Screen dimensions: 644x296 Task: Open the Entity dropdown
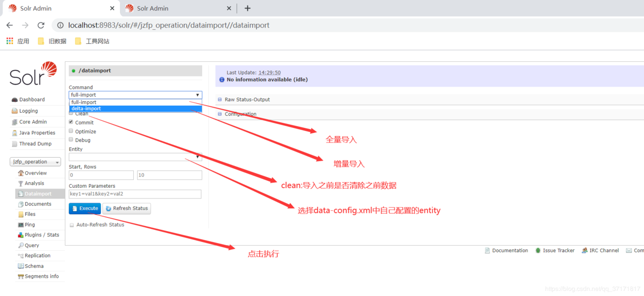135,157
